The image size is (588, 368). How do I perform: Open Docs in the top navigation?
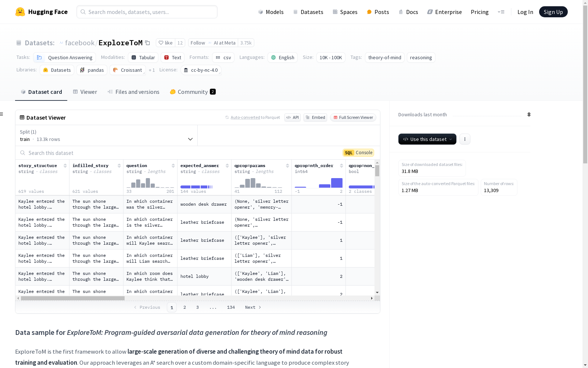click(408, 12)
